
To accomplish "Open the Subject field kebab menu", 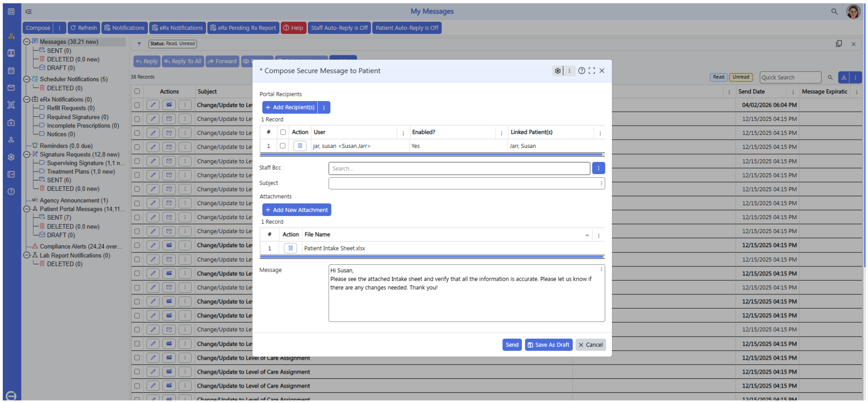I will coord(601,183).
